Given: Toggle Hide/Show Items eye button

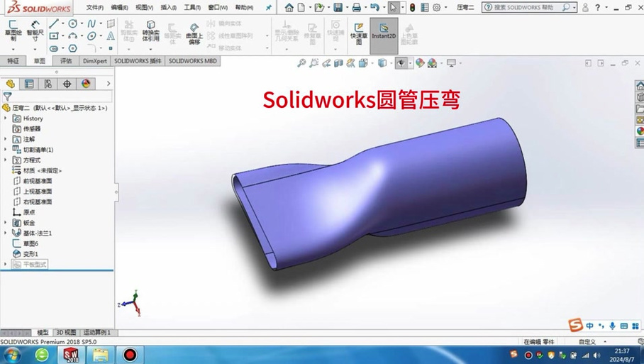Looking at the screenshot, I should coord(401,63).
